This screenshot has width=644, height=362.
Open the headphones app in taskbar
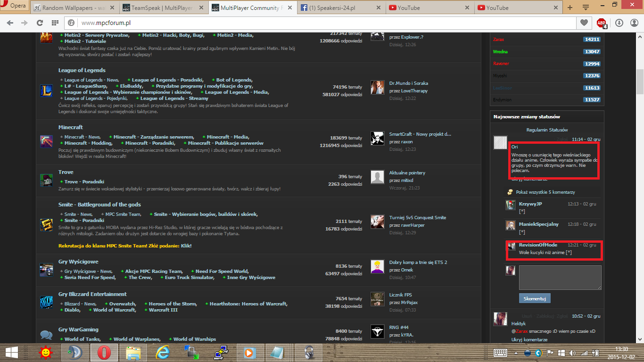(x=309, y=352)
